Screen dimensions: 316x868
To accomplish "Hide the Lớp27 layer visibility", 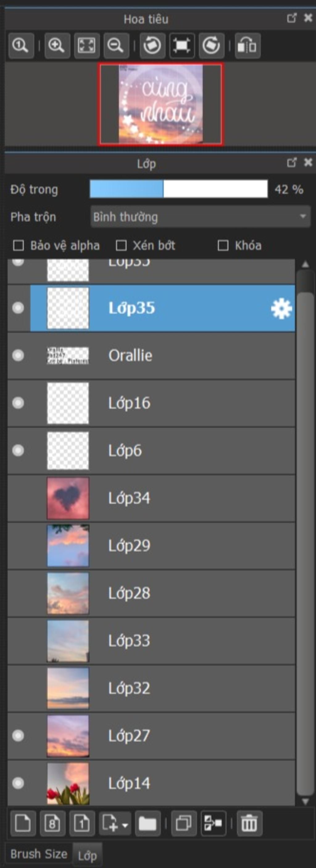I will point(18,735).
